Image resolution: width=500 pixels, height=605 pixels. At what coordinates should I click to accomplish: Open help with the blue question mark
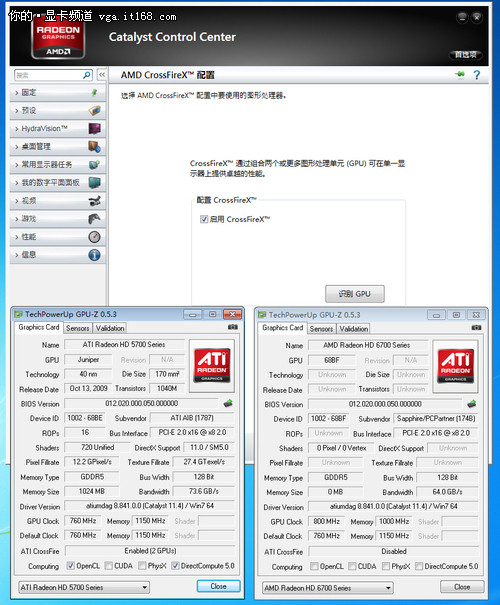tap(477, 75)
